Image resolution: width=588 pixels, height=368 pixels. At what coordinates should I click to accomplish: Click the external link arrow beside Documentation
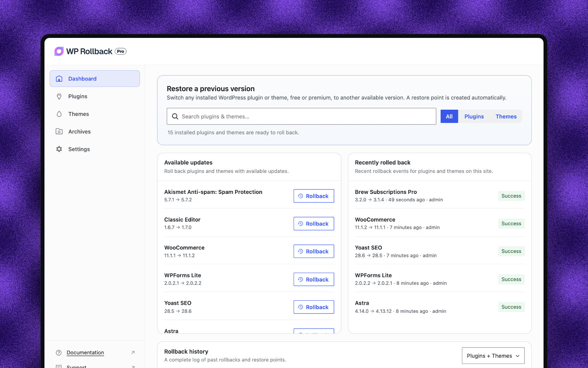coord(133,353)
